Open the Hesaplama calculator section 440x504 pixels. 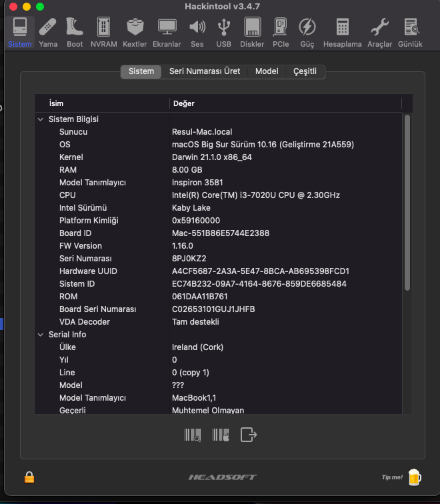point(342,33)
